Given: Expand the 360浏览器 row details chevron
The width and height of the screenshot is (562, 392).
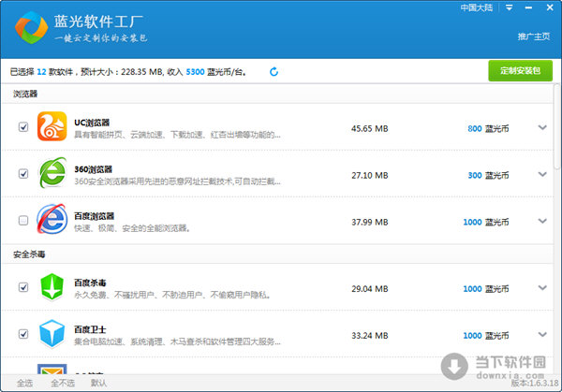Looking at the screenshot, I should (x=542, y=174).
